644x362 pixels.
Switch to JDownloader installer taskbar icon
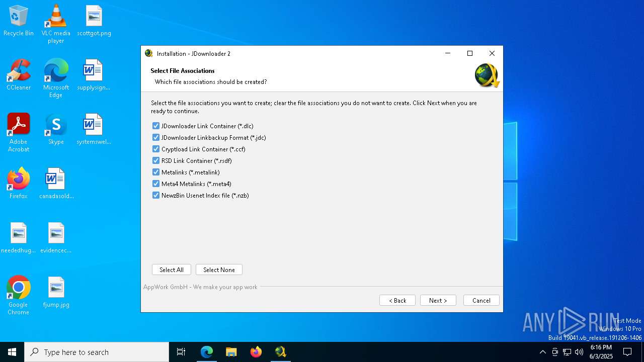281,352
